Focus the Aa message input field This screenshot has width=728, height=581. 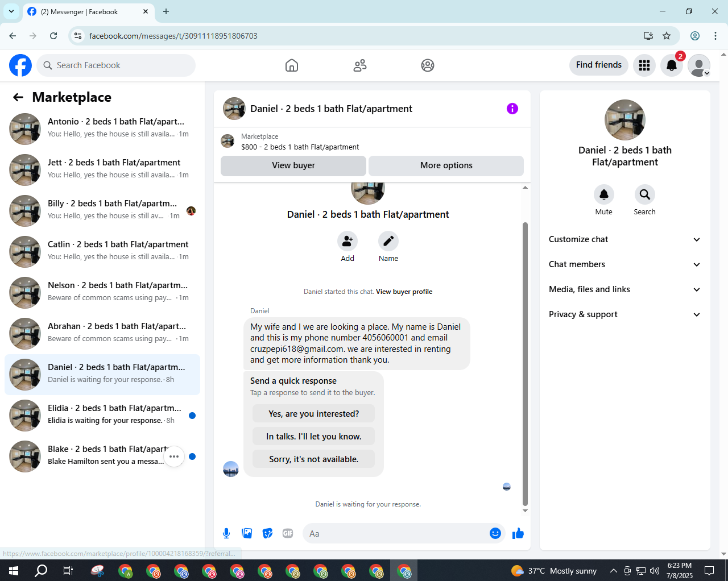click(x=397, y=533)
